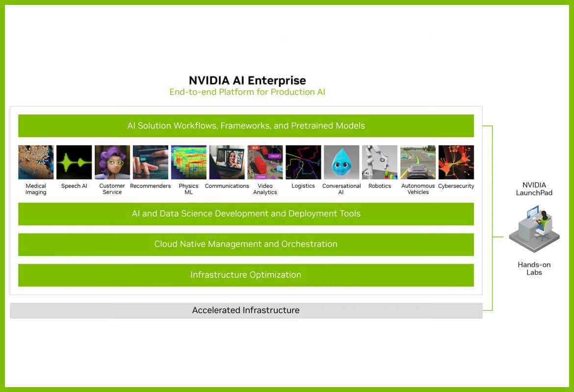The height and width of the screenshot is (392, 574).
Task: Click the Speech AI label
Action: point(74,186)
